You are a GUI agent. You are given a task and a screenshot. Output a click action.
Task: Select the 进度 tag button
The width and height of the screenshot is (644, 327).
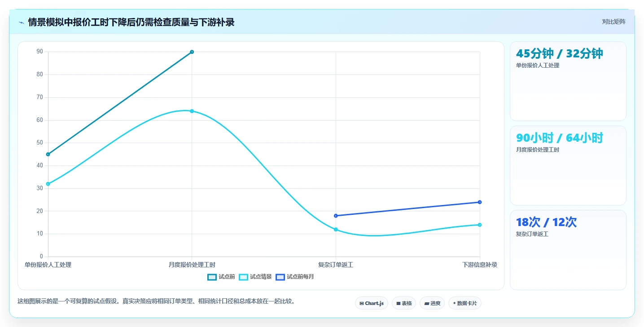click(432, 303)
